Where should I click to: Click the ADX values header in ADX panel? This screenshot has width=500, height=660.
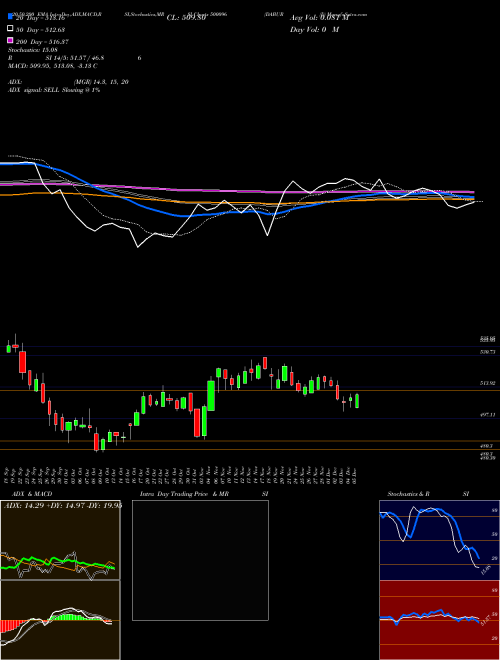(x=63, y=505)
